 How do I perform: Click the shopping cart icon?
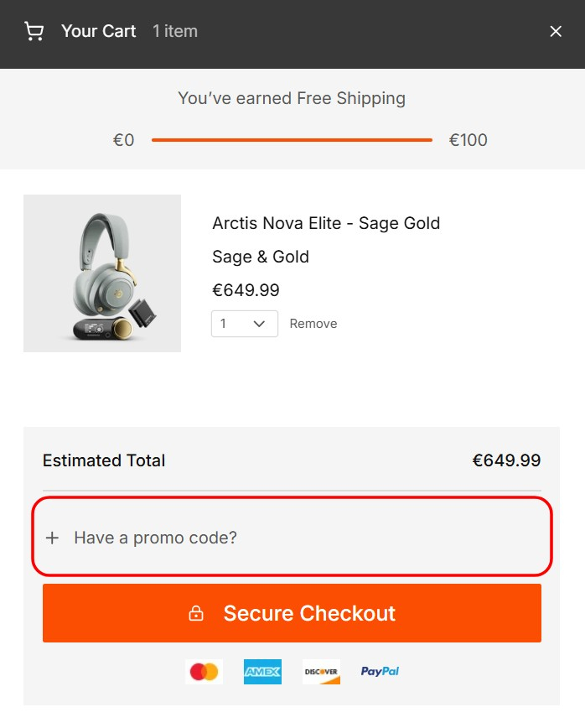coord(34,31)
